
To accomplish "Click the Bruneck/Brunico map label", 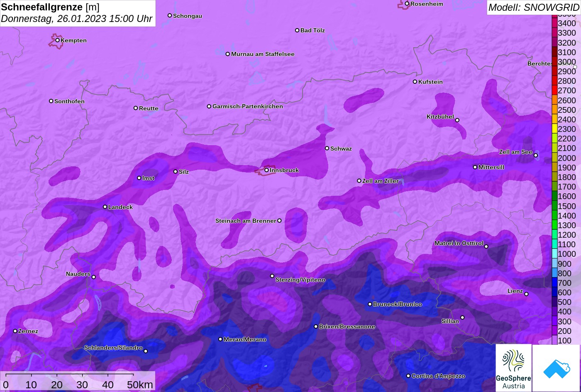I will (x=397, y=304).
